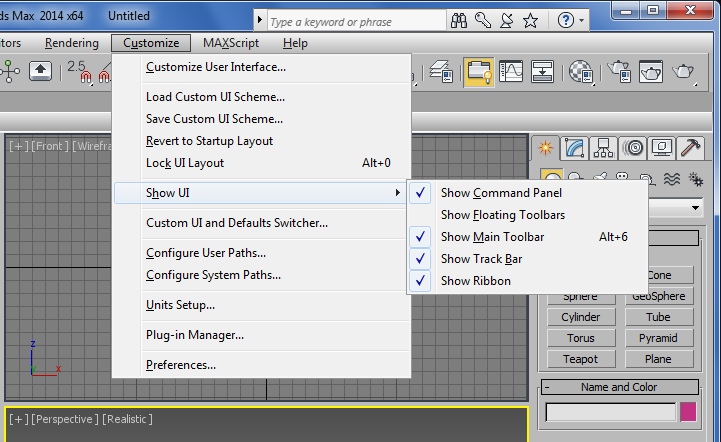Screen dimensions: 721x442
Task: Toggle the highlighted ribbon icon with lightbulb
Action: [x=479, y=72]
